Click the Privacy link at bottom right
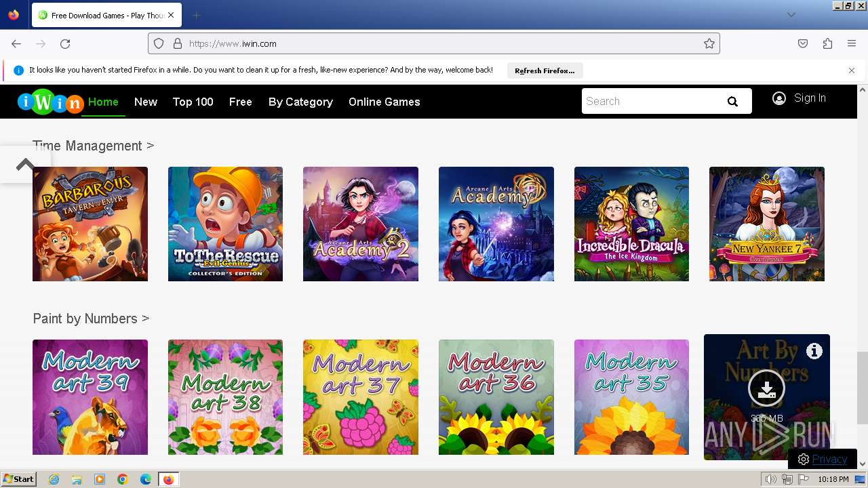868x488 pixels. click(x=829, y=459)
